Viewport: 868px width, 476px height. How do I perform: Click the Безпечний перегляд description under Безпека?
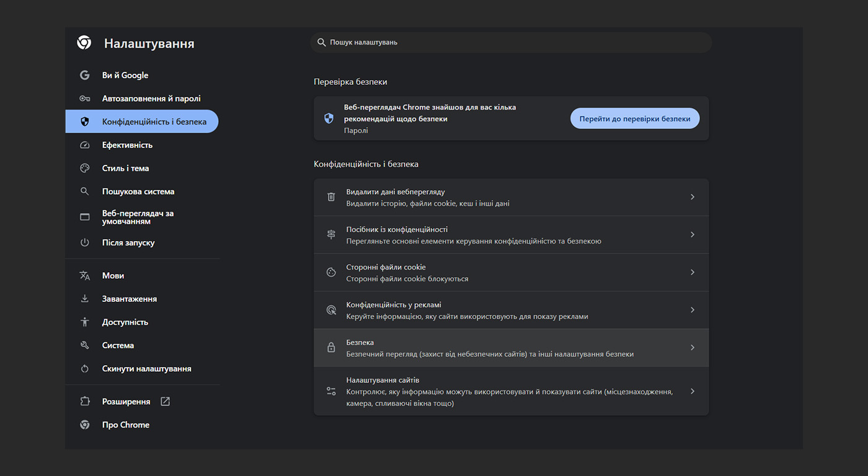tap(490, 355)
